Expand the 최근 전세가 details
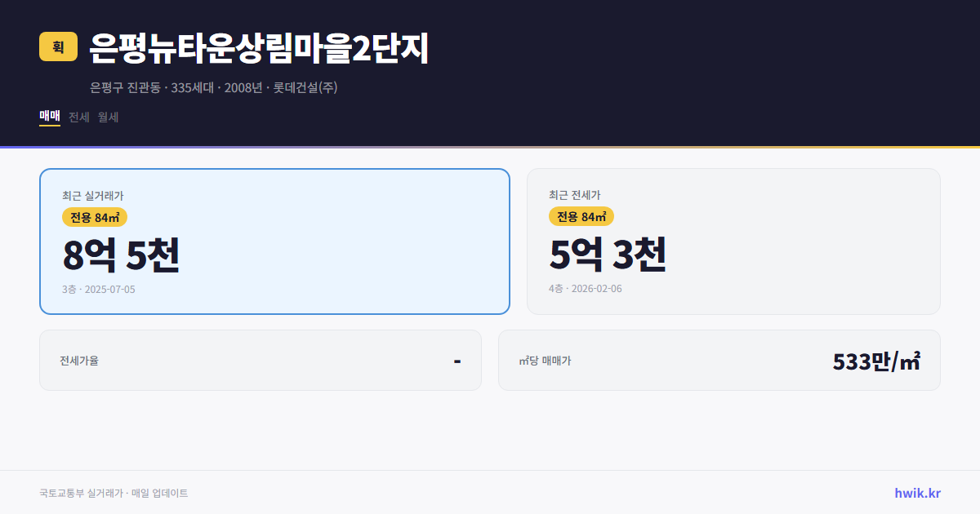 coord(733,241)
